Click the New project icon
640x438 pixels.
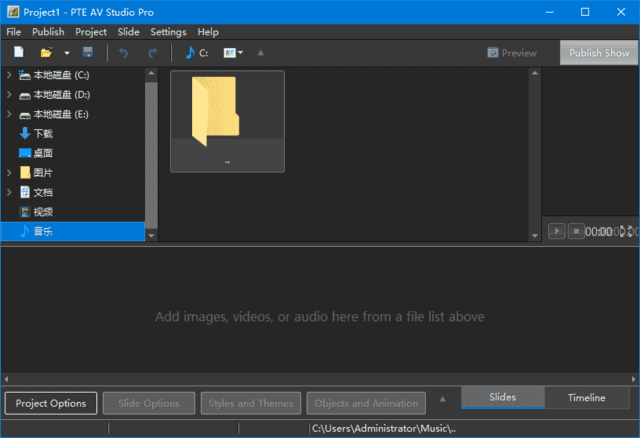click(x=19, y=53)
